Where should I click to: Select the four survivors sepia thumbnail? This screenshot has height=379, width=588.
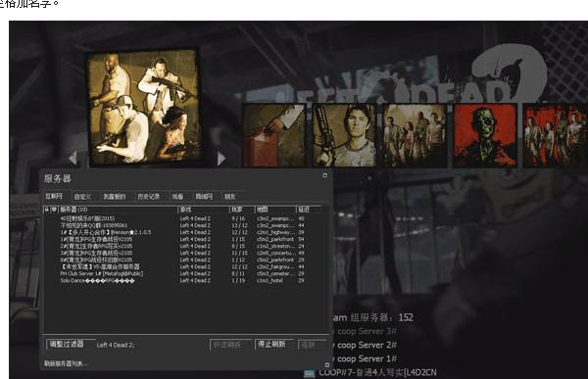415,135
